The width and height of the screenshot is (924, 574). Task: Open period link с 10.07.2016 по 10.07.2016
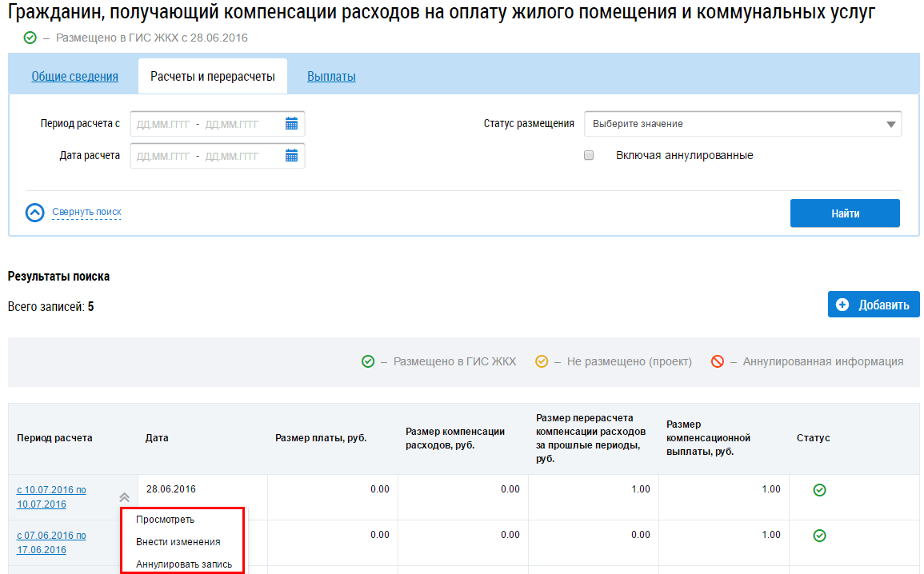click(51, 497)
